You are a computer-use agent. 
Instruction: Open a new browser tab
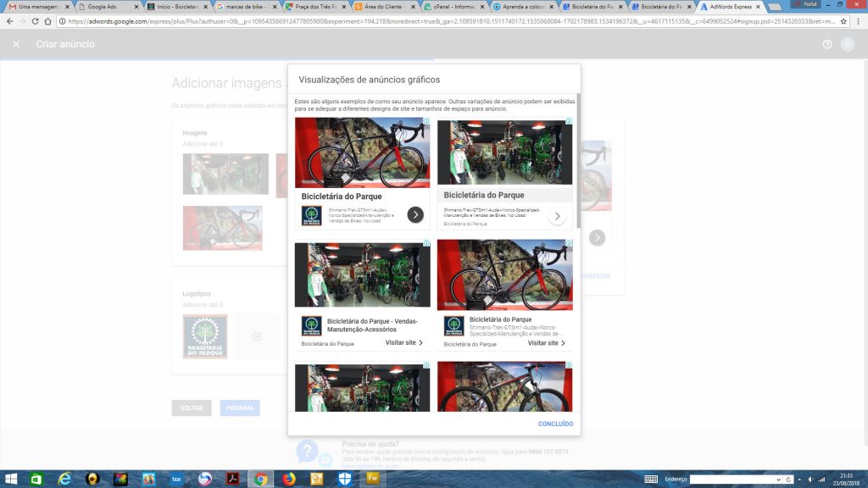point(775,7)
